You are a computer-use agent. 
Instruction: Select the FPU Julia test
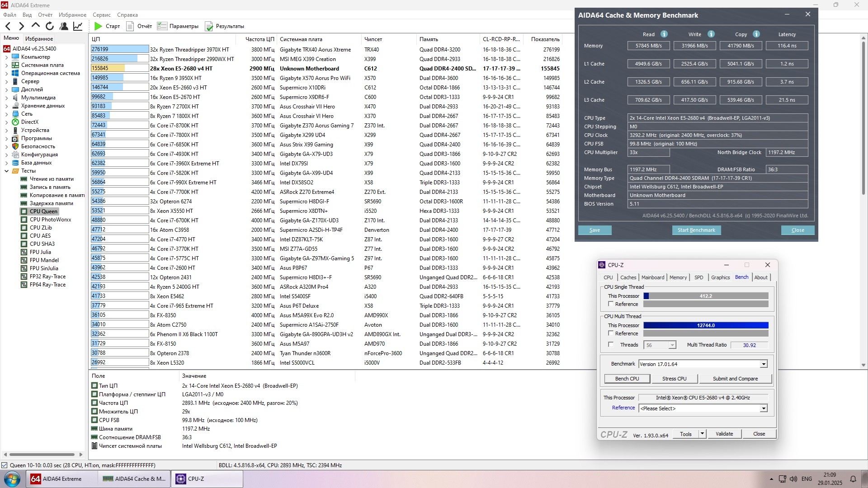pos(40,252)
